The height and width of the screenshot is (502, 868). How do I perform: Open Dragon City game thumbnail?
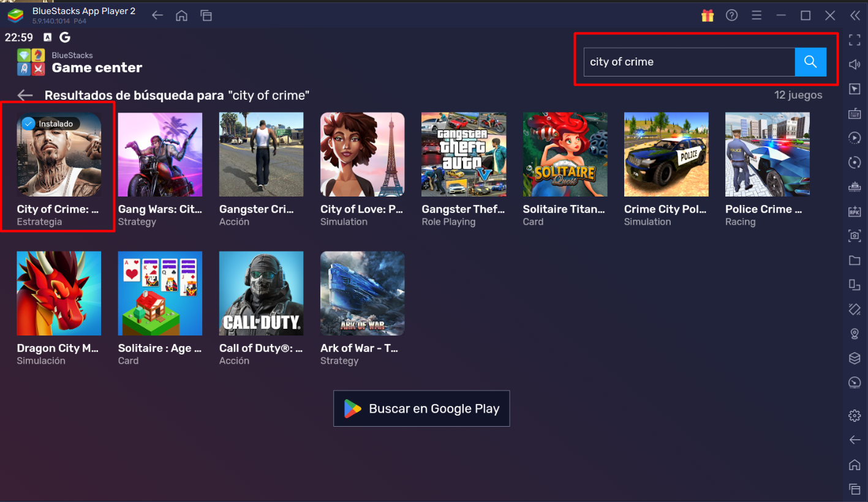coord(59,293)
